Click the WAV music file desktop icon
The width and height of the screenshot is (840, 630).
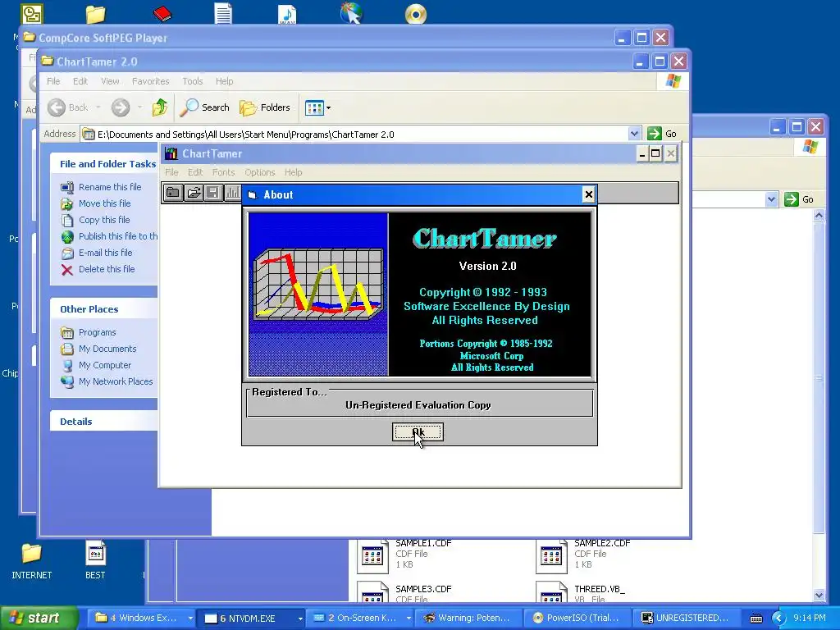pyautogui.click(x=287, y=13)
